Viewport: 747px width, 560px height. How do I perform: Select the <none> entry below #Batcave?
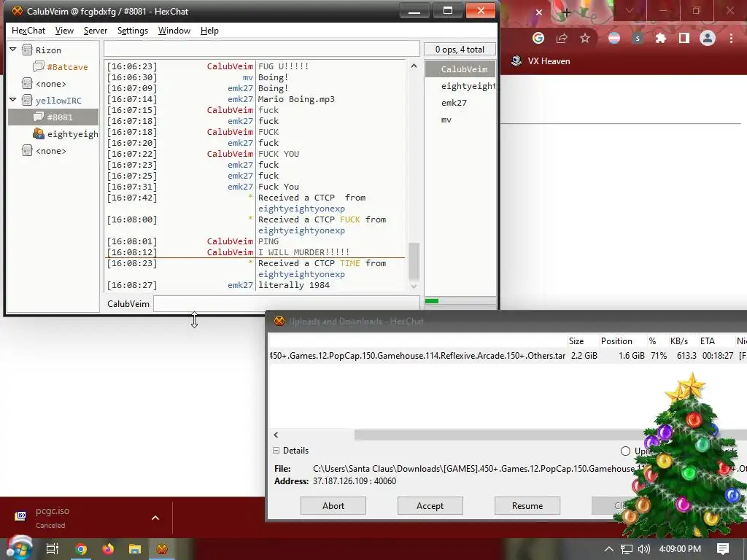(x=50, y=84)
